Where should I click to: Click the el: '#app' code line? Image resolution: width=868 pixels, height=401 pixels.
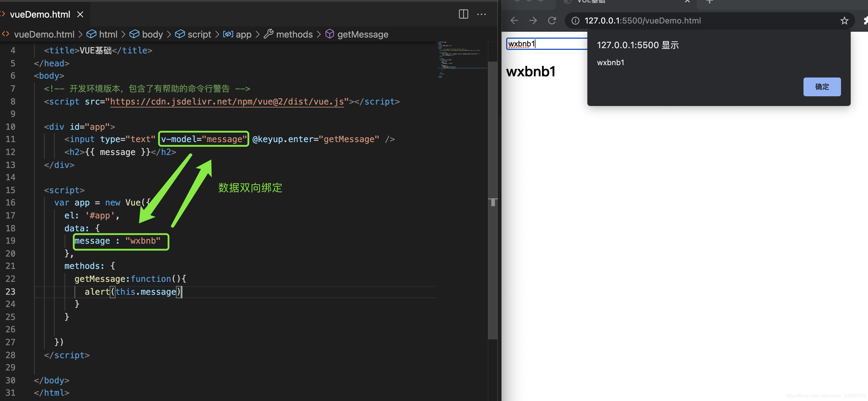(x=92, y=215)
